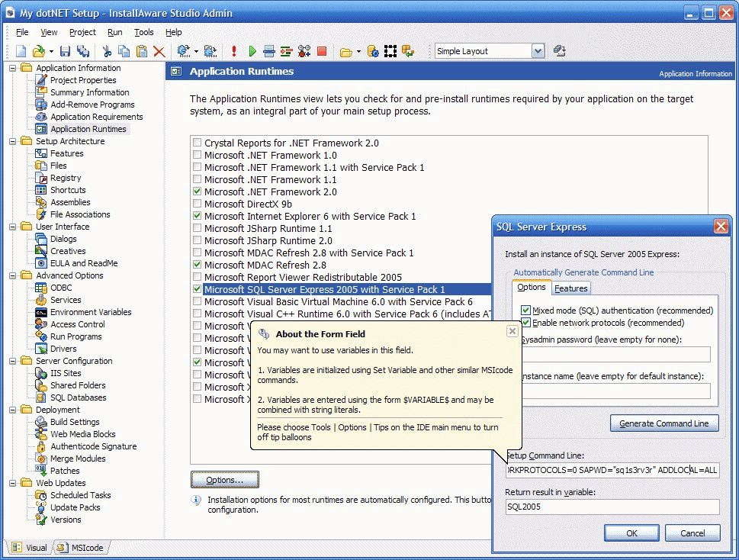This screenshot has height=560, width=739.
Task: Toggle Mixed mode (SQL) authentication checkbox
Action: [525, 311]
